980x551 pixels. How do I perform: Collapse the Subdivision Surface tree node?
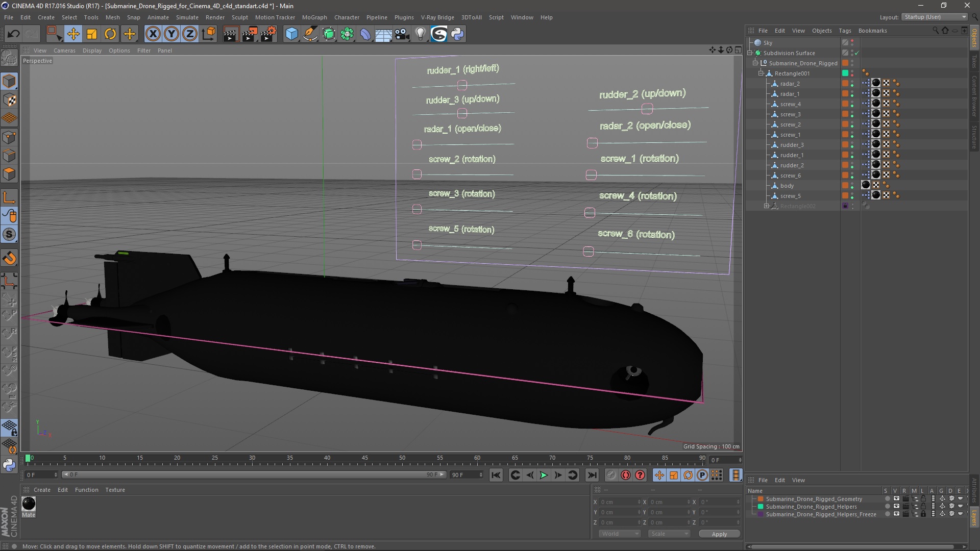pos(750,53)
